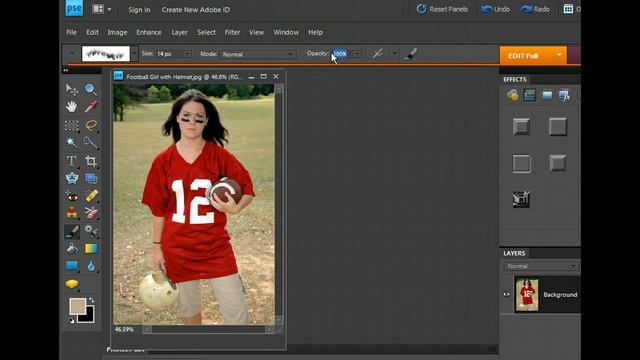Open the brush Mode dropdown
The image size is (640, 360).
tap(258, 54)
